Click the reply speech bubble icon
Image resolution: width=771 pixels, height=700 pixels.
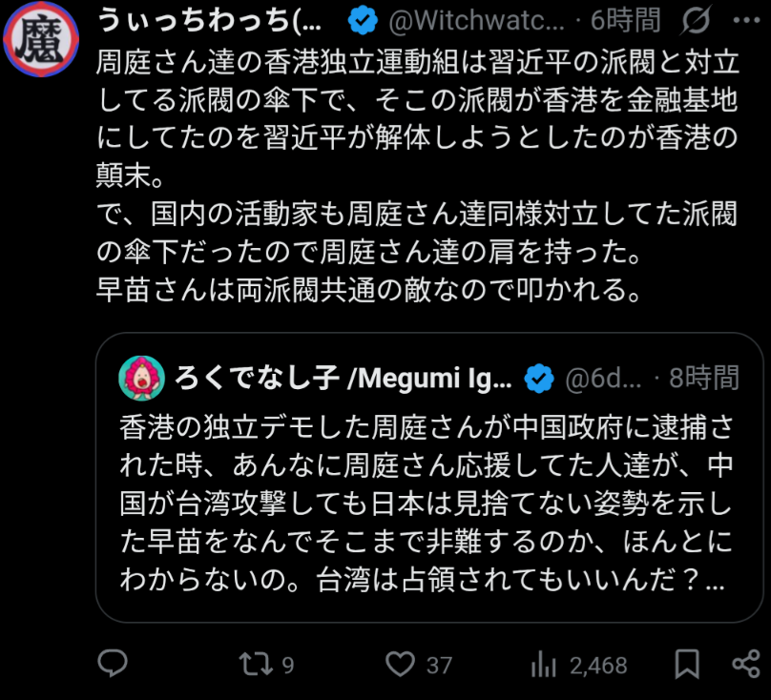click(114, 664)
